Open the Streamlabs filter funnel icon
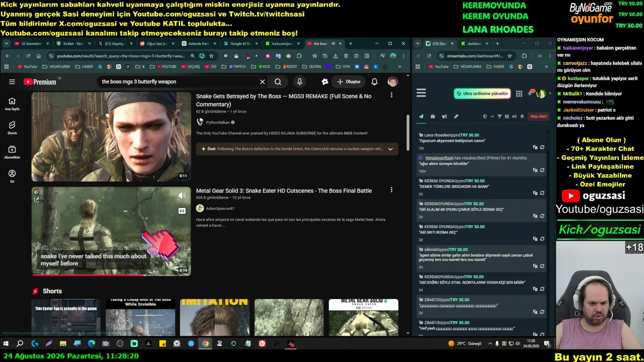The width and height of the screenshot is (644, 362). pos(500,117)
